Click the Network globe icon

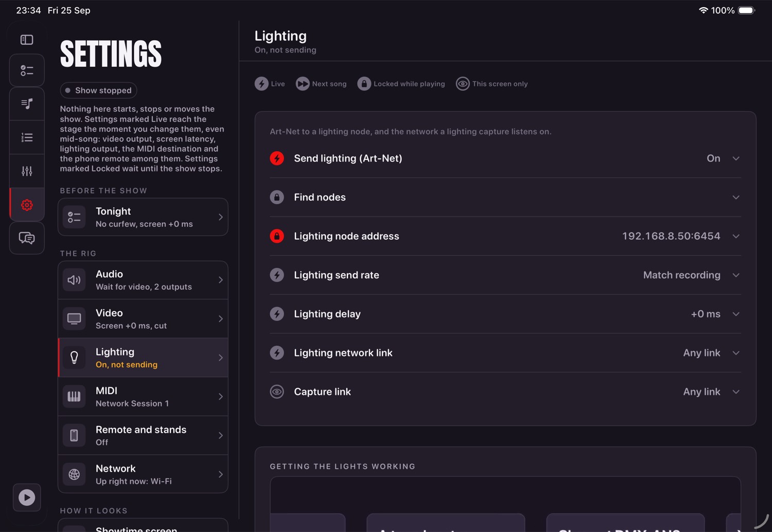[x=74, y=474]
